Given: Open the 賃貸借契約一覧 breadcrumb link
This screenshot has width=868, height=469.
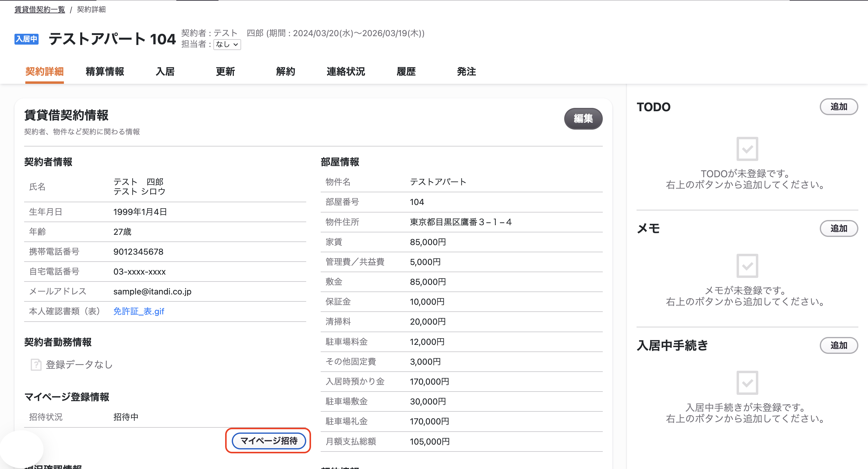Looking at the screenshot, I should coord(40,9).
